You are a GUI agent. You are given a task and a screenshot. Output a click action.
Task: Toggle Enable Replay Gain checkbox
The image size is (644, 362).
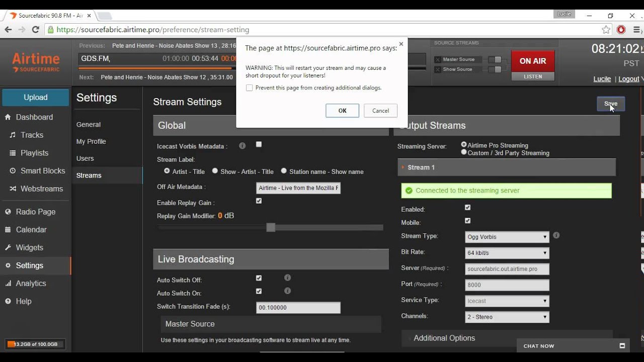259,201
